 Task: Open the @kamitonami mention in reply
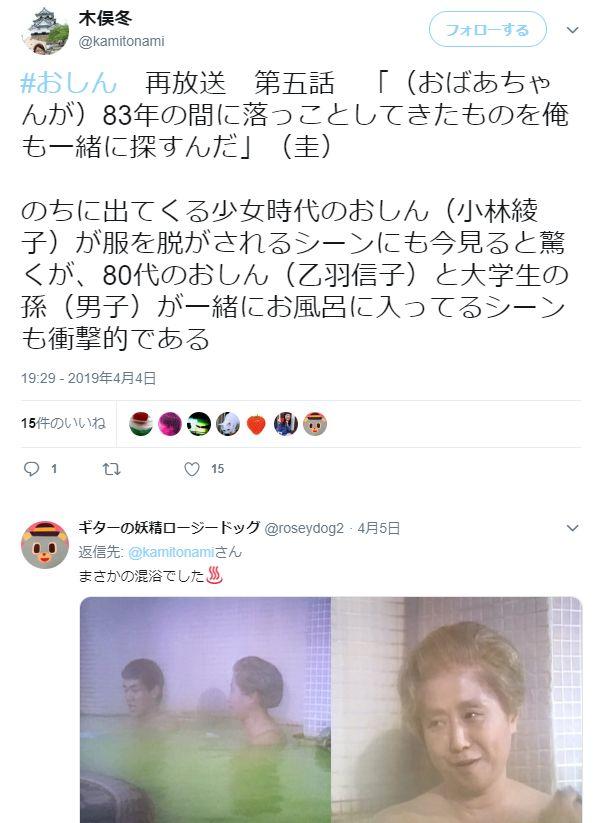171,552
